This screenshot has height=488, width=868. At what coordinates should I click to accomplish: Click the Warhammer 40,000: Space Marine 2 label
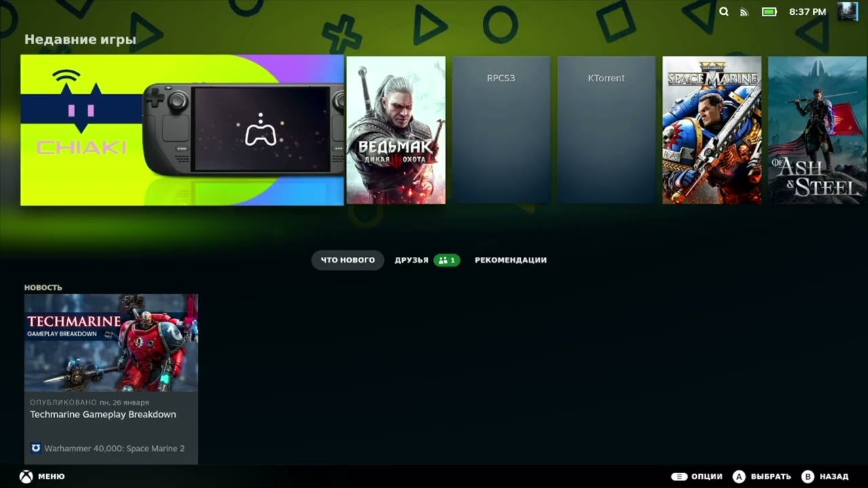pyautogui.click(x=115, y=449)
